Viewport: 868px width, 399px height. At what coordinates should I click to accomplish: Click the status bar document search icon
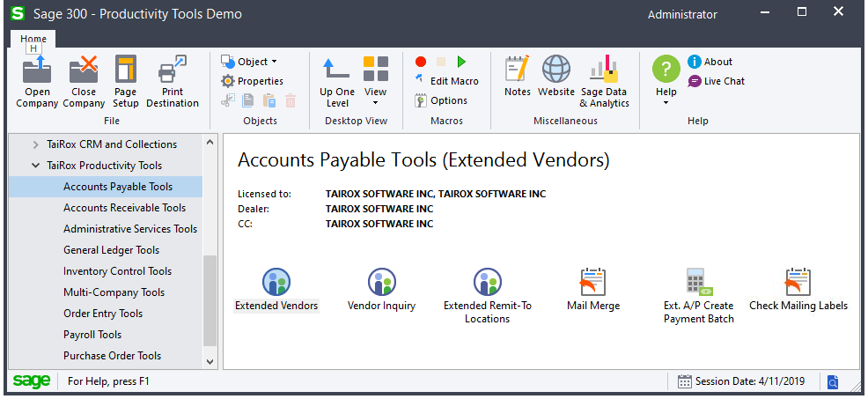pos(833,381)
